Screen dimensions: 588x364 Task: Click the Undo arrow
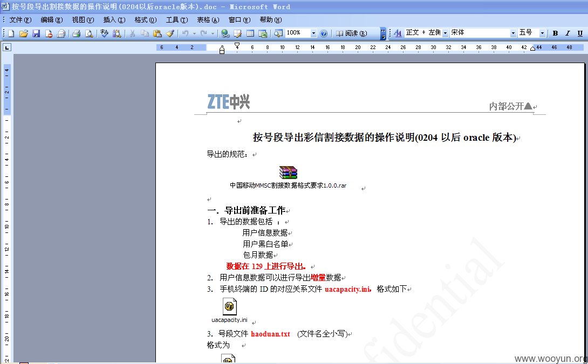click(185, 33)
